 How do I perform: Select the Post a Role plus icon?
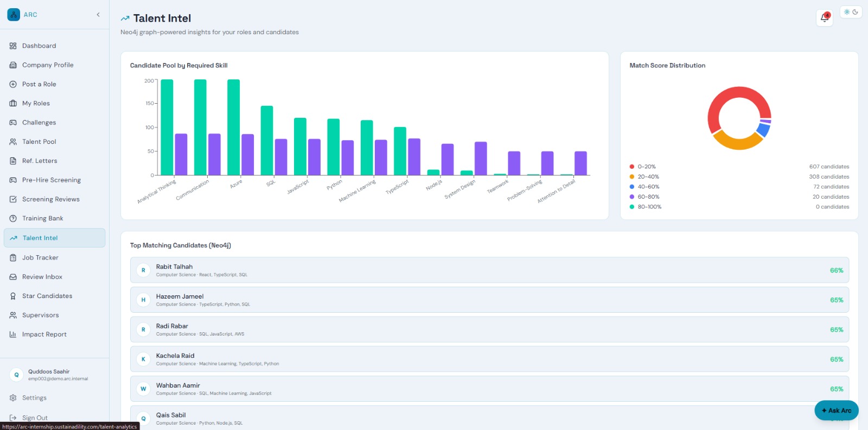13,84
